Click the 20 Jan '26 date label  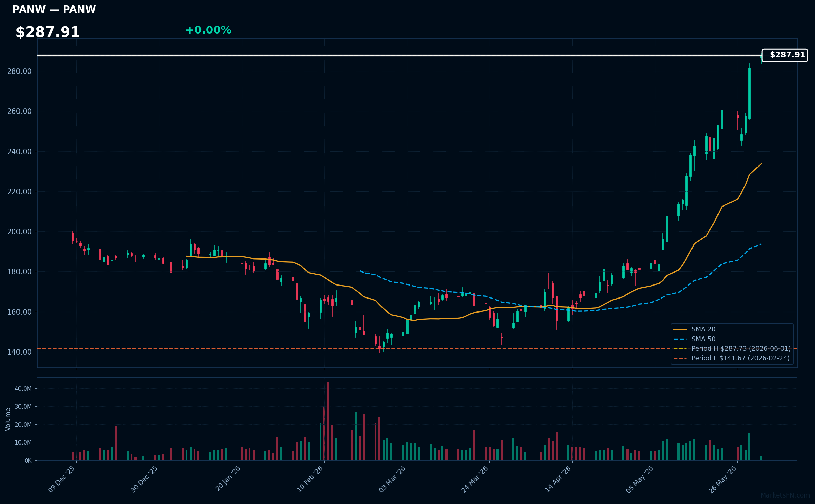click(228, 479)
